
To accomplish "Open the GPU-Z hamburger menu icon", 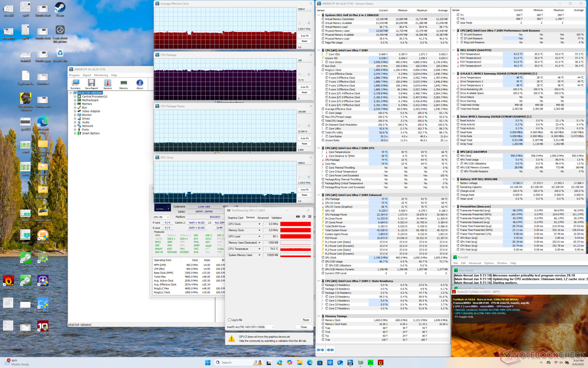I will point(310,217).
